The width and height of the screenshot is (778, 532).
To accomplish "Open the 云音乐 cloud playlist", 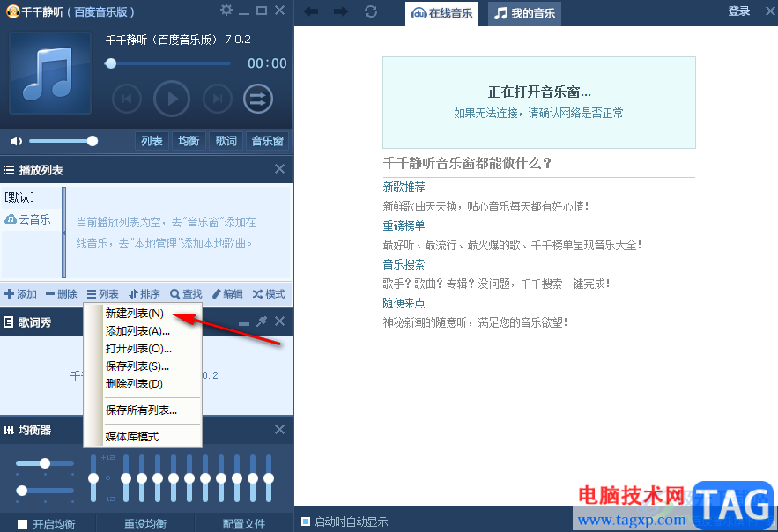I will (x=28, y=219).
